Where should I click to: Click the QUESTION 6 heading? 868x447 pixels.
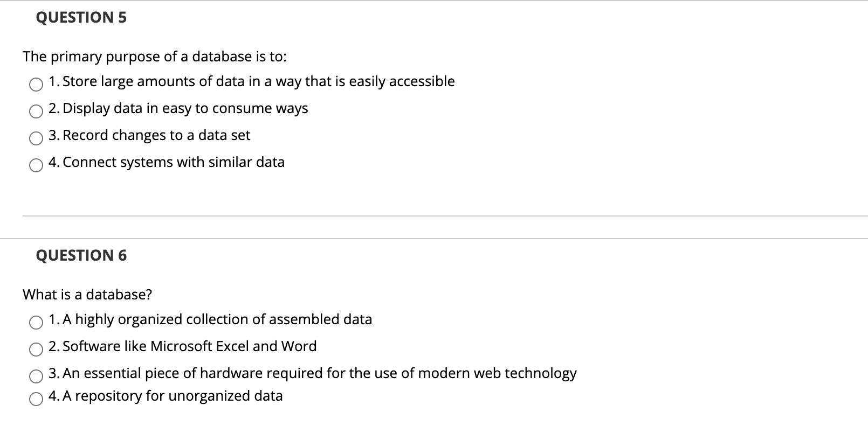coord(80,256)
